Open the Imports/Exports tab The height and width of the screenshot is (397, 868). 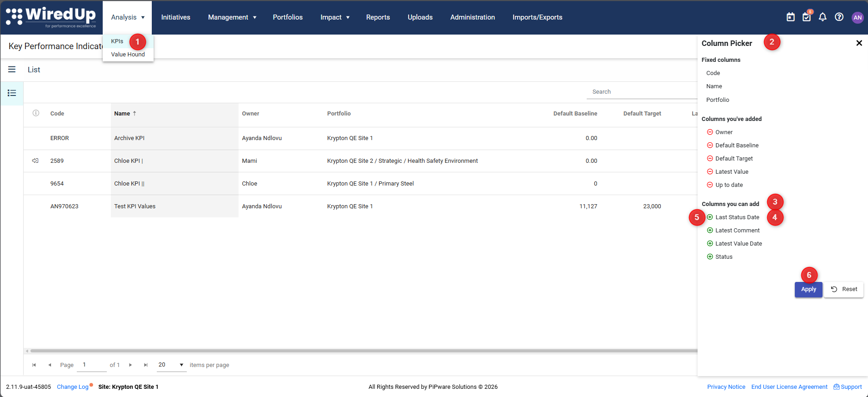coord(538,17)
